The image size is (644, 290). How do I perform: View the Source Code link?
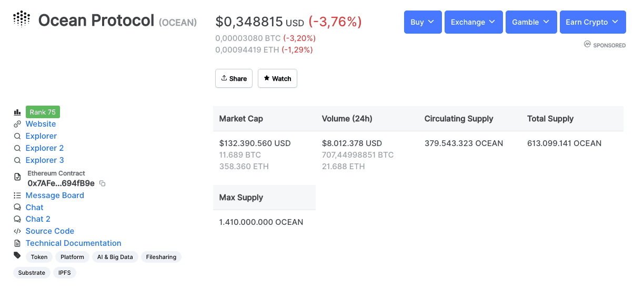click(x=50, y=231)
